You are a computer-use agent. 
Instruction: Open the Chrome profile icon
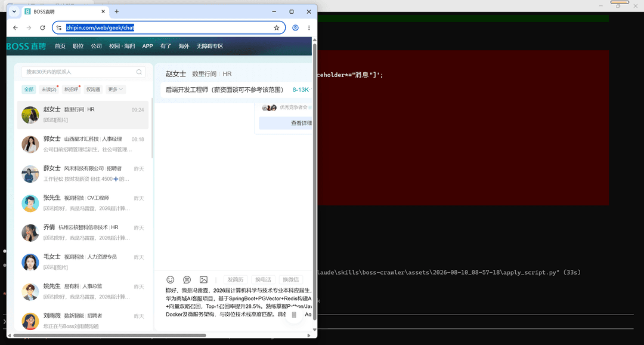point(295,28)
